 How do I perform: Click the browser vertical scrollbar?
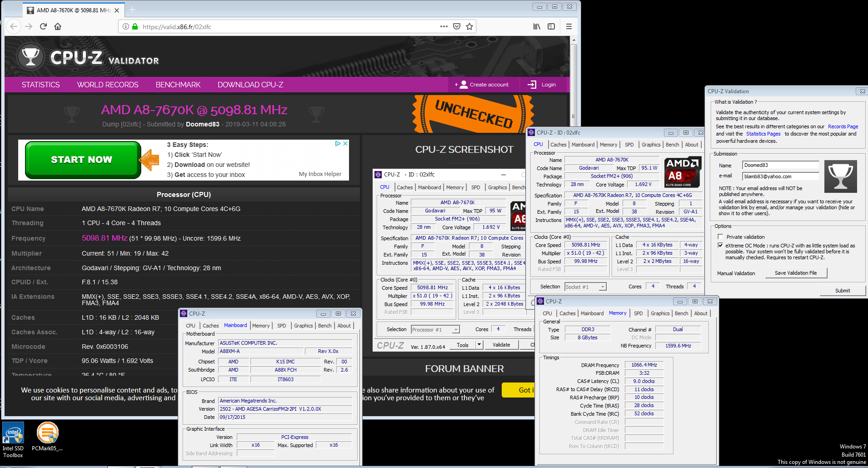coord(574,116)
